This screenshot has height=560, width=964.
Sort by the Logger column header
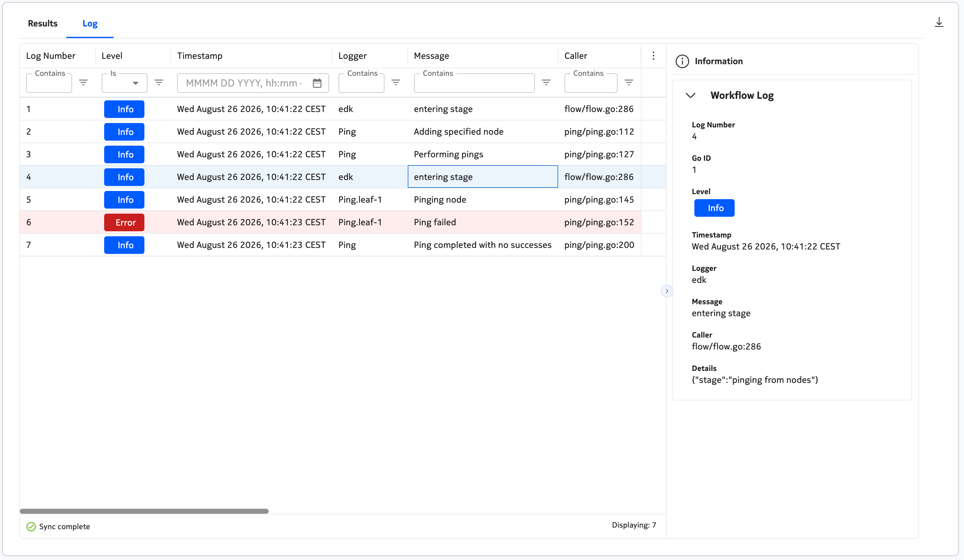click(352, 56)
